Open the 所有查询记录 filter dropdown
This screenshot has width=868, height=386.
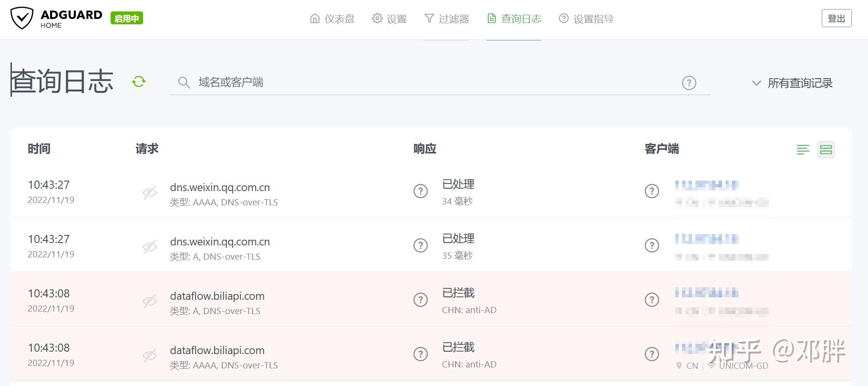click(x=792, y=83)
